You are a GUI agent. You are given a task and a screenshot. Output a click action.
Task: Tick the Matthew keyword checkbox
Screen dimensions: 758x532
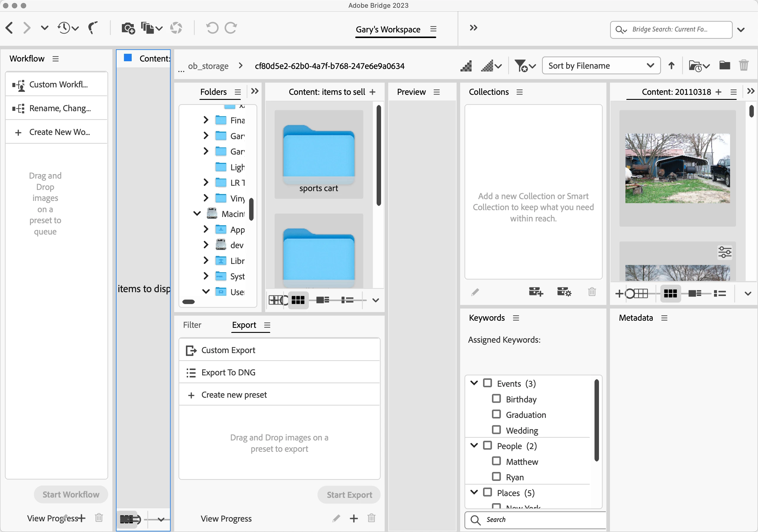tap(496, 461)
